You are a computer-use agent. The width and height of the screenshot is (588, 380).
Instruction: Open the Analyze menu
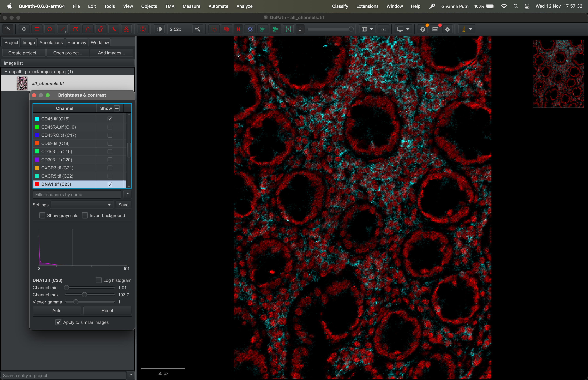tap(244, 6)
